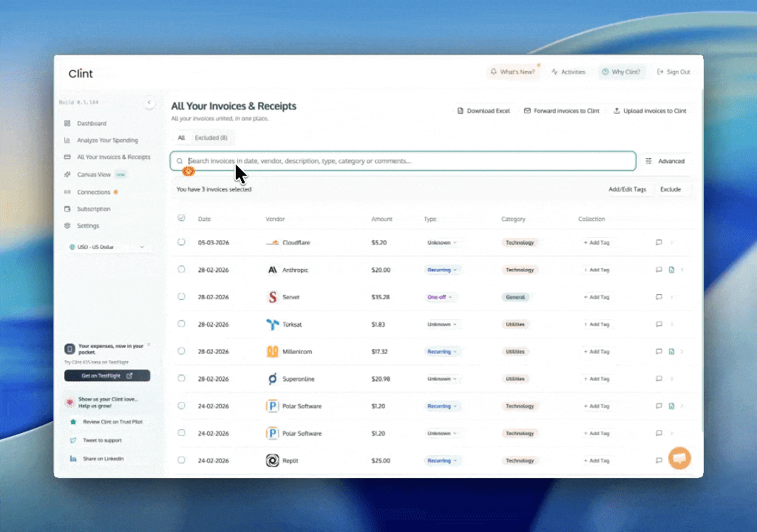This screenshot has height=532, width=757.
Task: Check the checkbox on the Anthropic row
Action: click(181, 270)
